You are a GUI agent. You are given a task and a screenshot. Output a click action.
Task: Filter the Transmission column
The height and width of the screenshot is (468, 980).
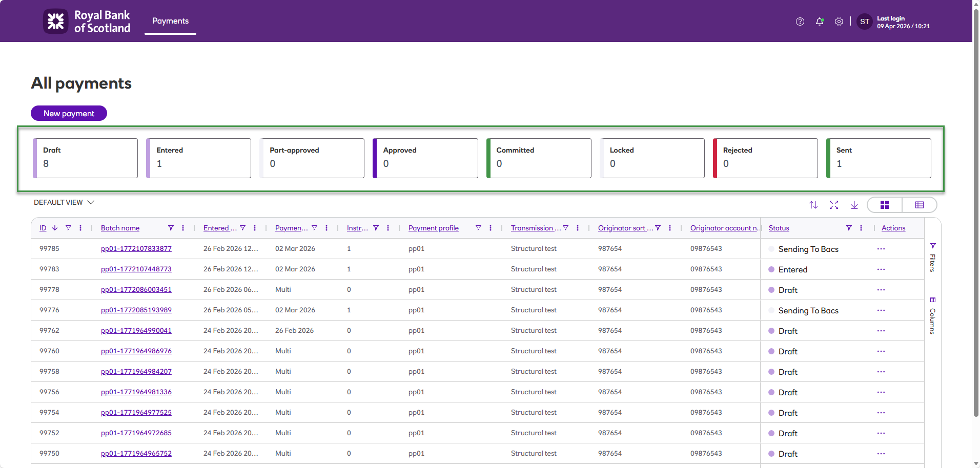pyautogui.click(x=565, y=228)
